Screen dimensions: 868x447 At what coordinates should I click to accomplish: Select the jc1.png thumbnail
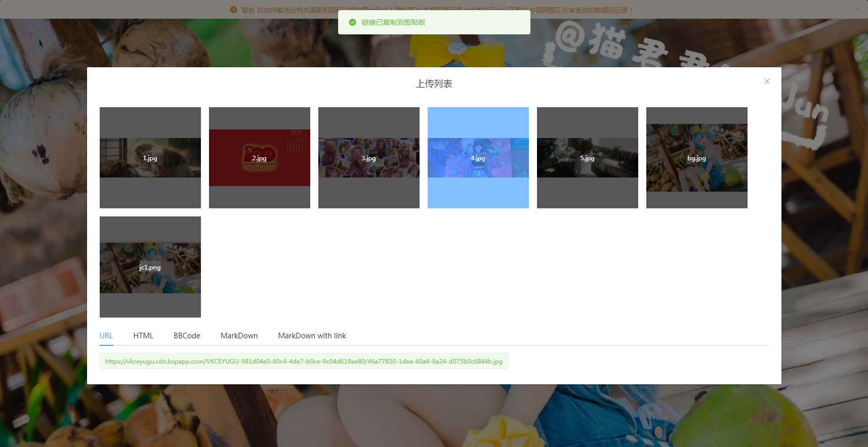click(x=150, y=267)
